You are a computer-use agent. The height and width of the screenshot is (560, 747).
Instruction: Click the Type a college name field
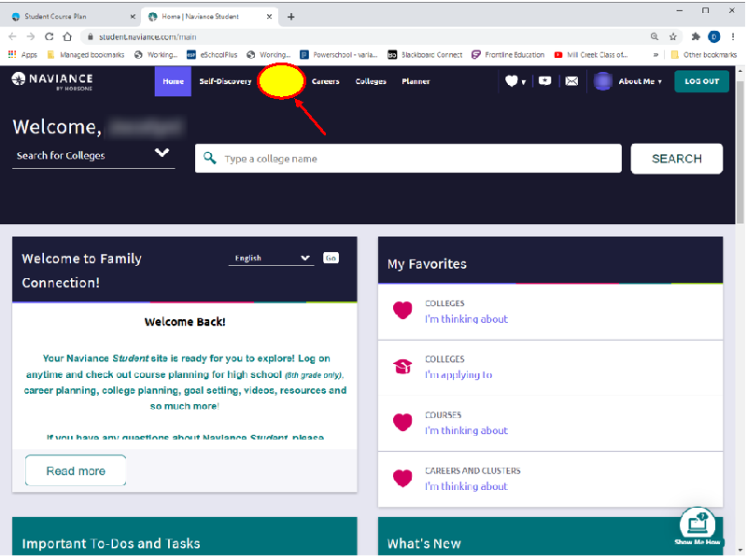tap(408, 159)
